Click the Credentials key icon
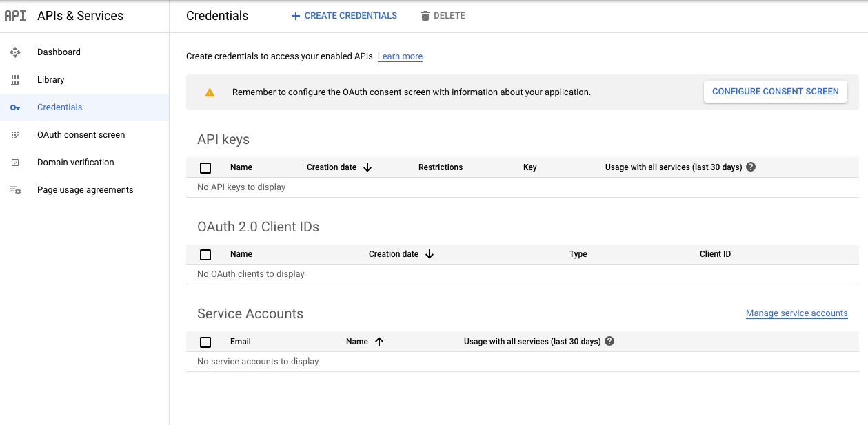The image size is (868, 425). tap(15, 107)
